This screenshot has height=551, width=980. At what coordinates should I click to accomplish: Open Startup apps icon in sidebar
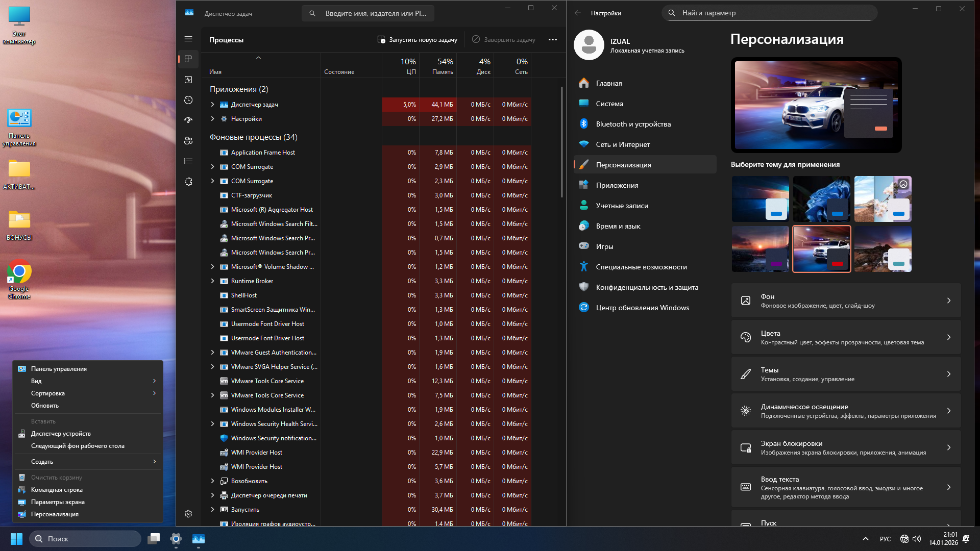188,120
